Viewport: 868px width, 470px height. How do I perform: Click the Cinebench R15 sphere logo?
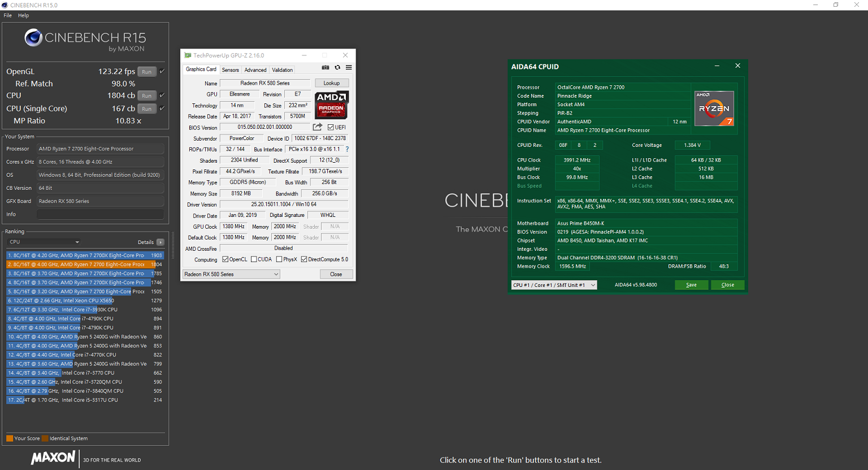tap(33, 38)
